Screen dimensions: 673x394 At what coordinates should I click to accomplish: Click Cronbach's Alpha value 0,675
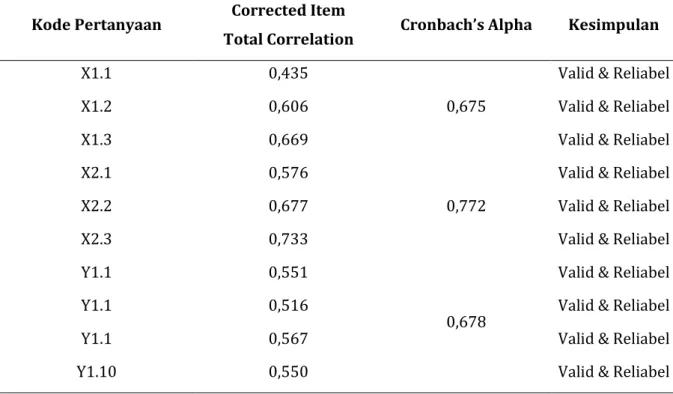coord(466,106)
